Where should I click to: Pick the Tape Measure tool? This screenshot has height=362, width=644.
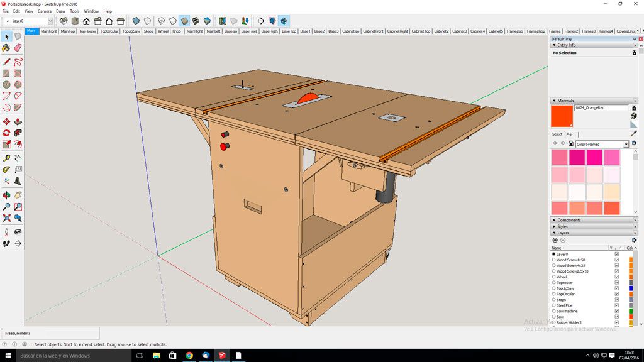[x=6, y=158]
